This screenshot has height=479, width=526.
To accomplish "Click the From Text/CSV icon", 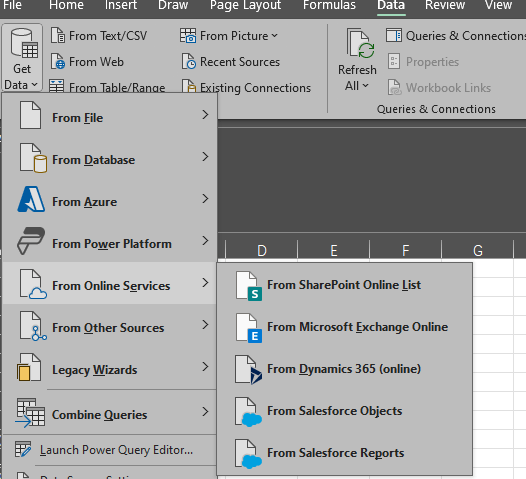I will (x=58, y=36).
